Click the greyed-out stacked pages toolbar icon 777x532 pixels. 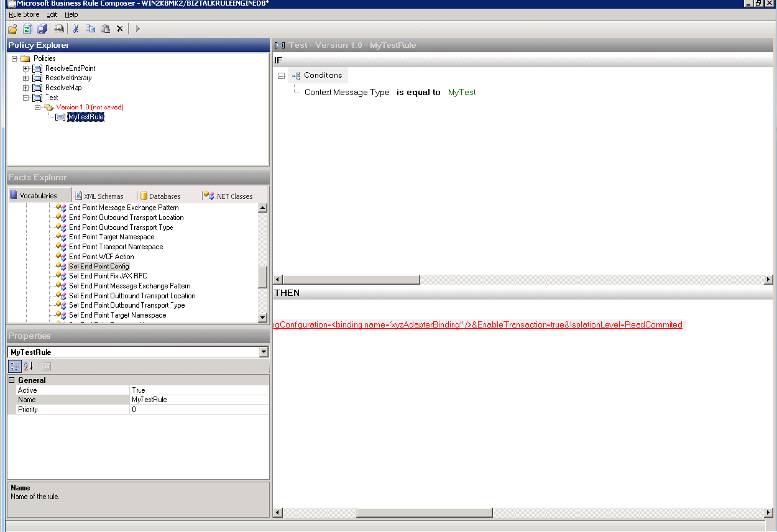[x=59, y=29]
